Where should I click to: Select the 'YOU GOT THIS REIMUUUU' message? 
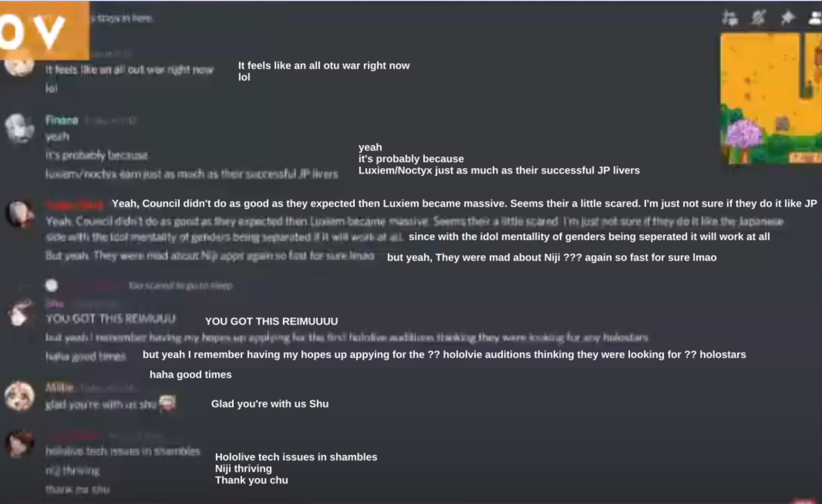(111, 319)
